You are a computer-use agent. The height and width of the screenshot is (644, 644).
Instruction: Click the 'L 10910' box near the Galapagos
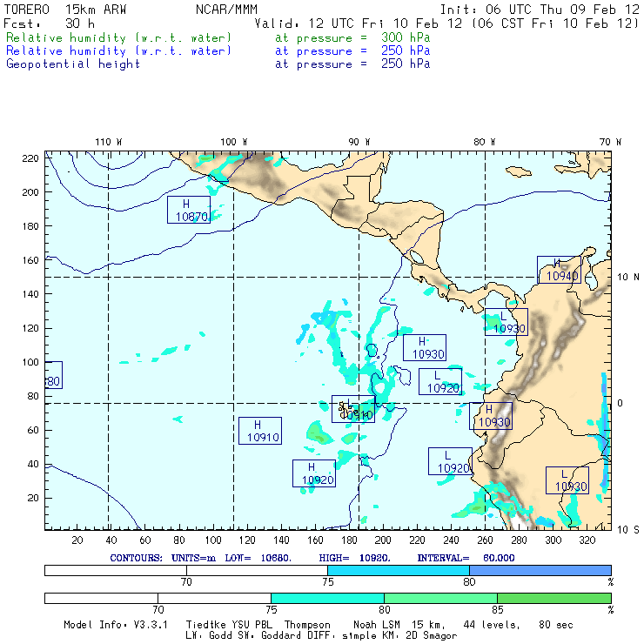pyautogui.click(x=353, y=409)
